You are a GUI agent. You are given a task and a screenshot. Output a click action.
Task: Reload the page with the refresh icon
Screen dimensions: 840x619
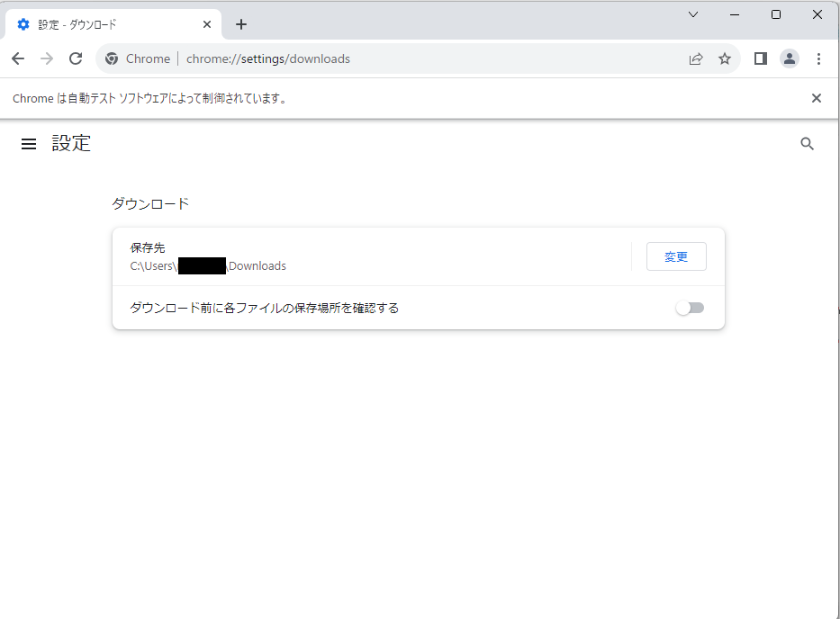point(76,58)
